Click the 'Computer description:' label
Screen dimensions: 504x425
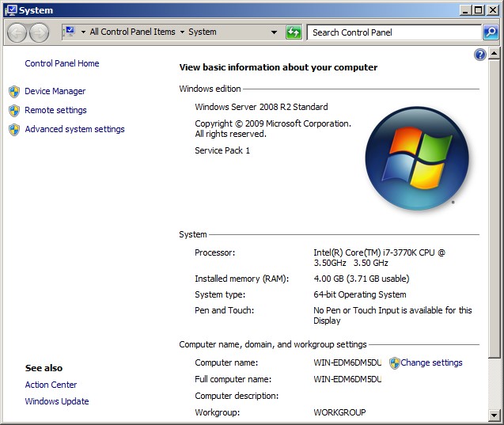(x=237, y=396)
